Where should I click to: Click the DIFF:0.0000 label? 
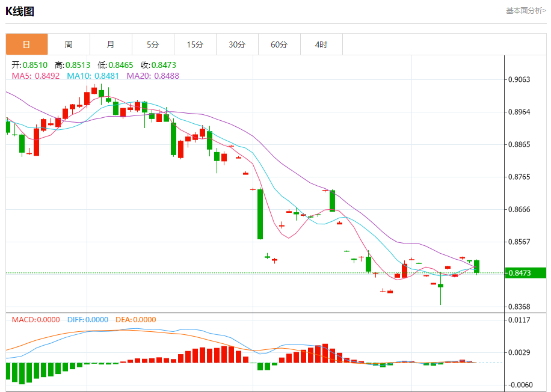pos(88,320)
